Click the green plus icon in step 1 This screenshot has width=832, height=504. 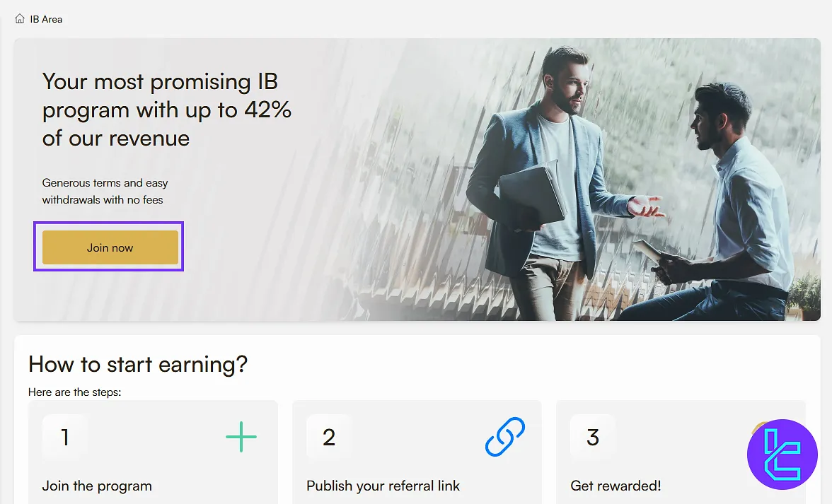pos(241,437)
